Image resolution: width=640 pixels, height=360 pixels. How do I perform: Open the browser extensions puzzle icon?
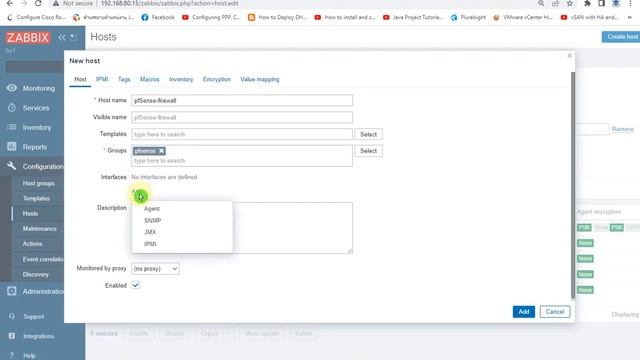coord(587,3)
